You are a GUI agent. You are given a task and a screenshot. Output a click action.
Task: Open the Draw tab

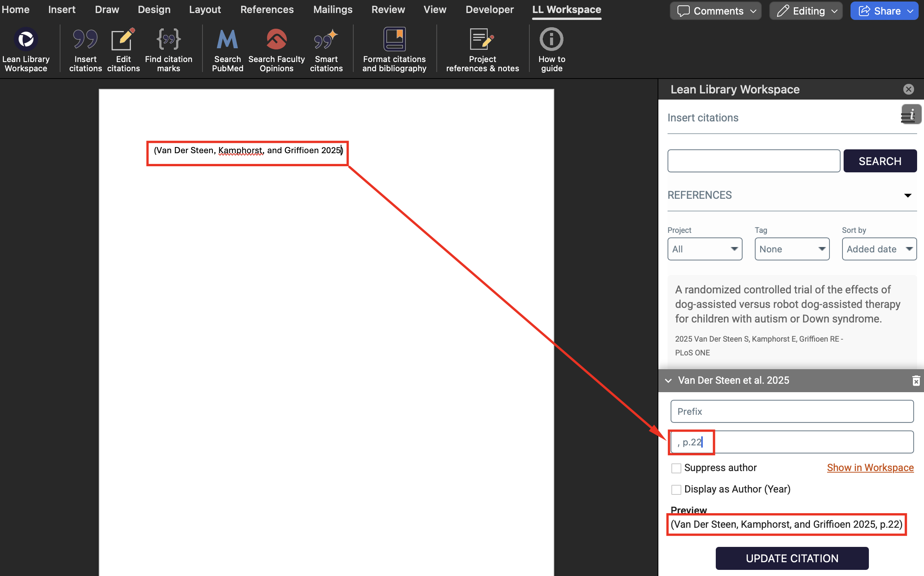point(107,9)
